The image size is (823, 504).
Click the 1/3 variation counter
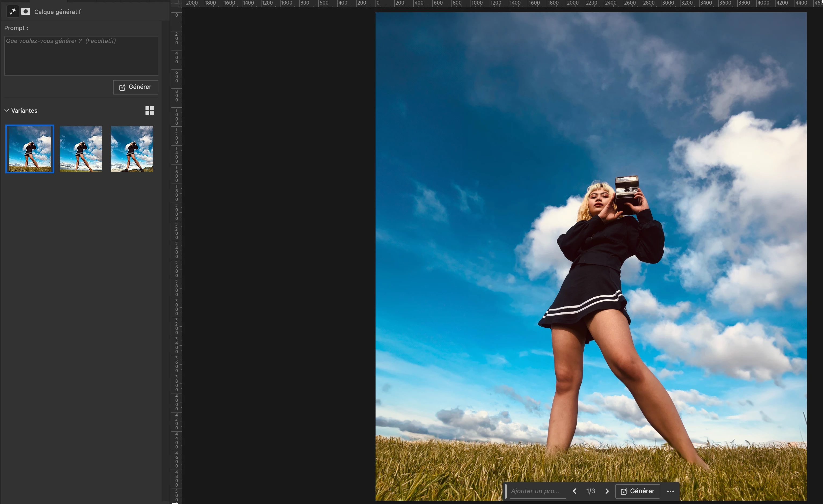591,491
